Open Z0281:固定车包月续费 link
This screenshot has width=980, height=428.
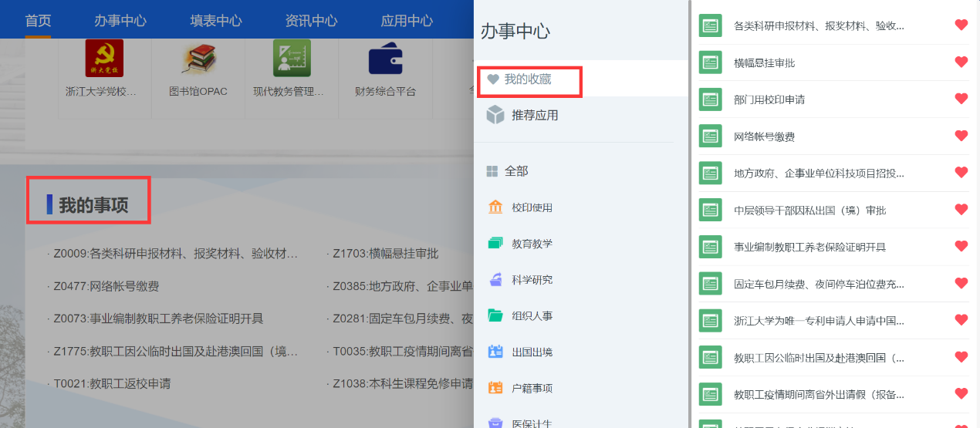(402, 318)
